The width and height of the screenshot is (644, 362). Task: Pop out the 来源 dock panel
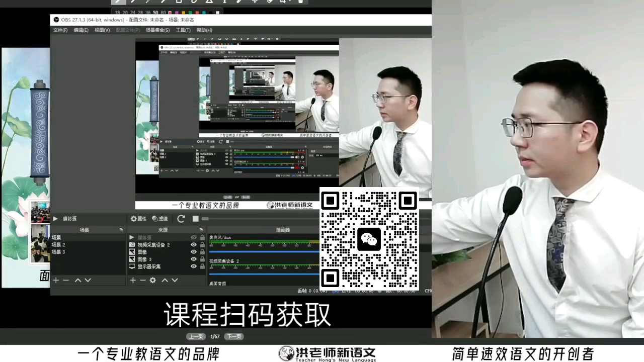[x=201, y=230]
